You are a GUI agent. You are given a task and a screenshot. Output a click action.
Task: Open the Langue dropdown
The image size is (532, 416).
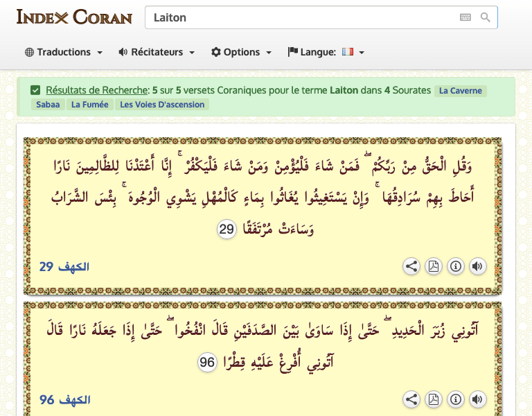[326, 52]
